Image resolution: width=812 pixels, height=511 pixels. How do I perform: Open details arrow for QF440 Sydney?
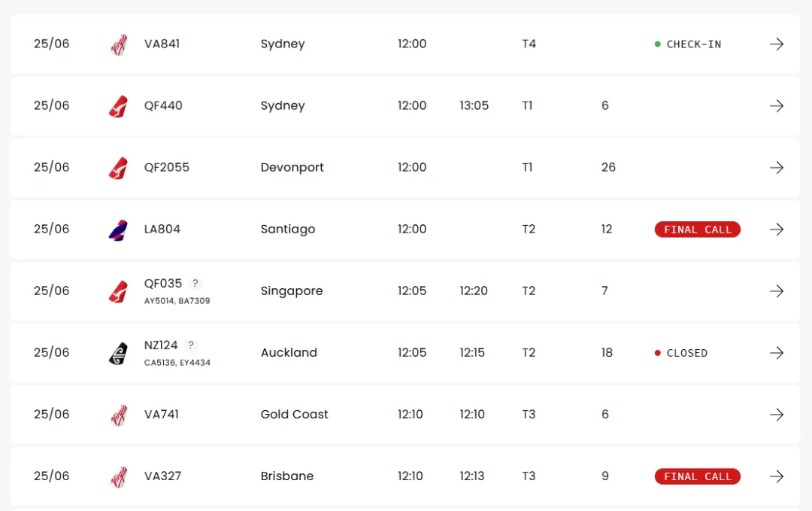click(x=776, y=105)
